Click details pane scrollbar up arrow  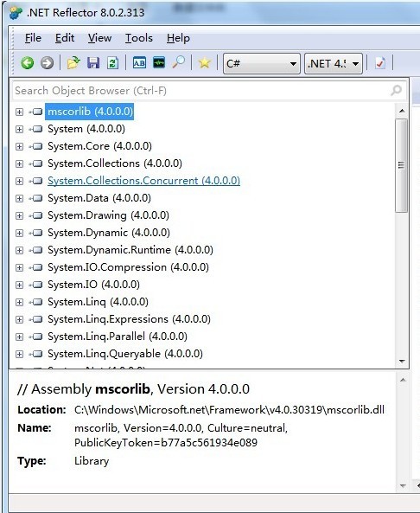click(403, 380)
